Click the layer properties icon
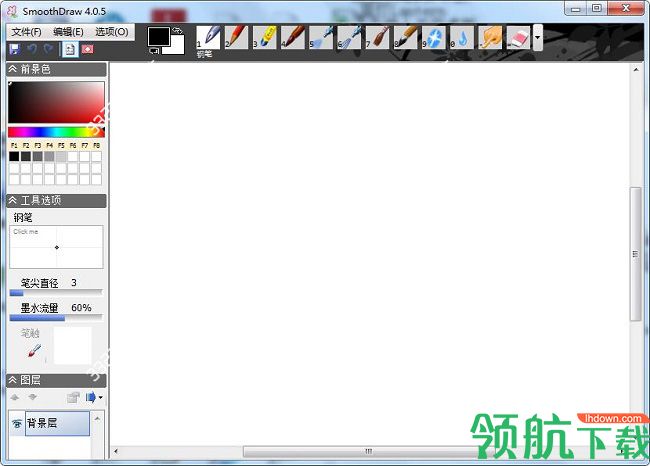Screen dimensions: 650x466 [73, 397]
